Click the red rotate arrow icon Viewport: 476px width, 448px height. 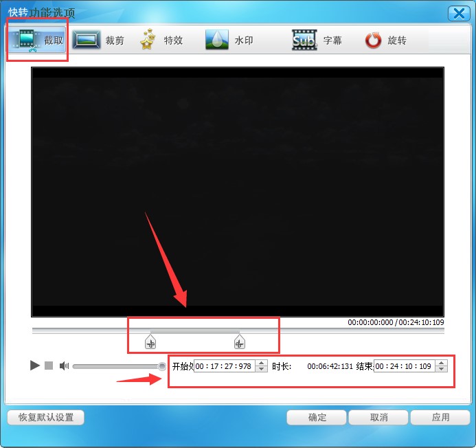coord(373,40)
